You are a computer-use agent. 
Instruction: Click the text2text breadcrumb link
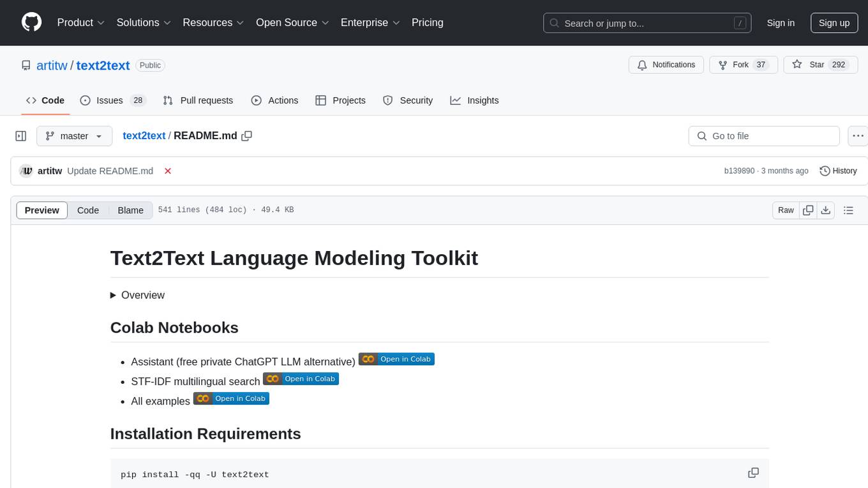click(144, 135)
